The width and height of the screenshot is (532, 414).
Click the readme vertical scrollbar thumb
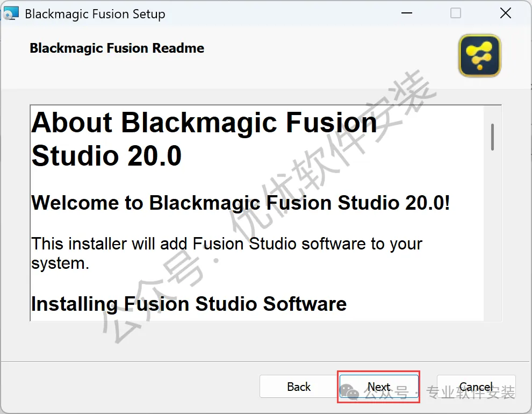coord(492,137)
